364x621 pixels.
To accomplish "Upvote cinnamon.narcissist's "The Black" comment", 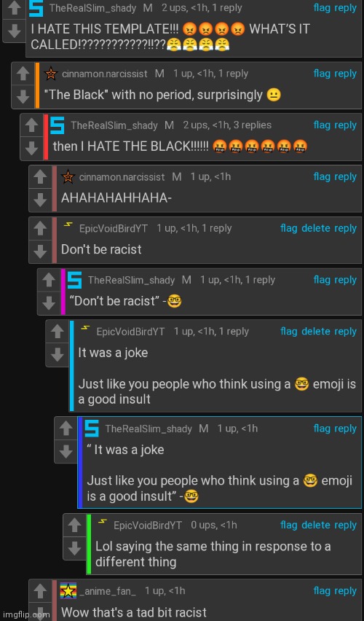I will click(x=23, y=74).
